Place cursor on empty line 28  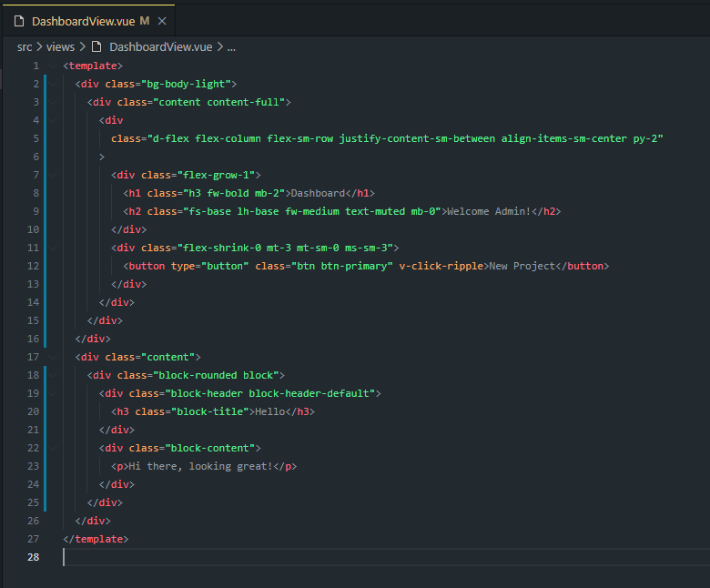click(385, 557)
